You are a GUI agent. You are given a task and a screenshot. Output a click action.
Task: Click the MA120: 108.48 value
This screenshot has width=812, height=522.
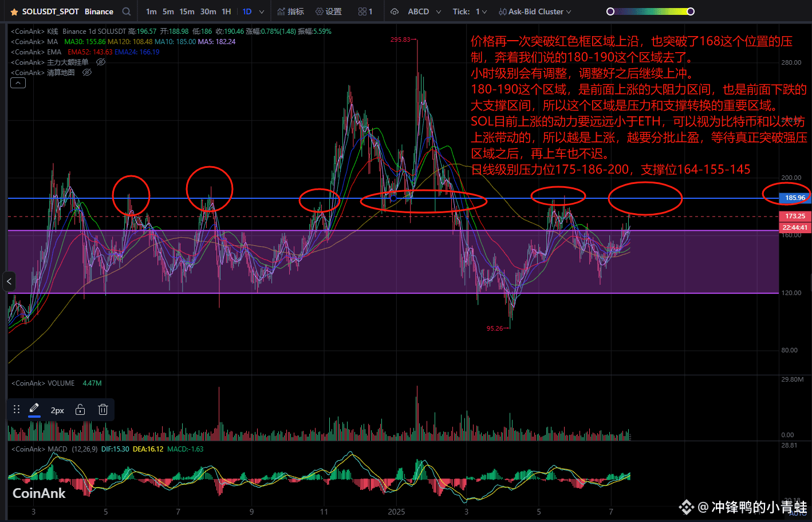pyautogui.click(x=130, y=41)
